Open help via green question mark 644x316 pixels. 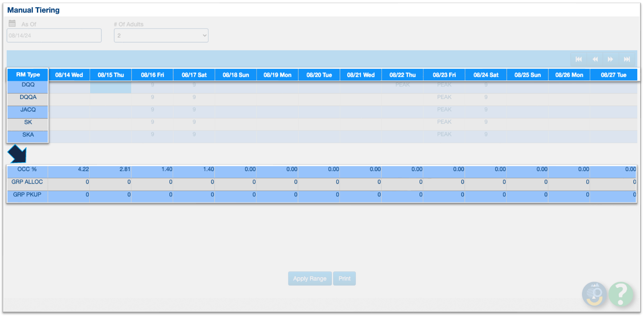621,294
